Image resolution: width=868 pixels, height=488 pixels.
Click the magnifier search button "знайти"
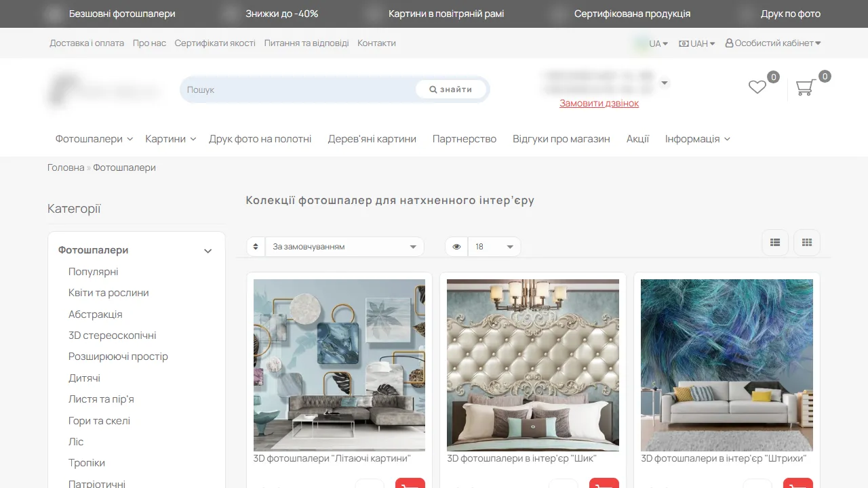pos(451,89)
